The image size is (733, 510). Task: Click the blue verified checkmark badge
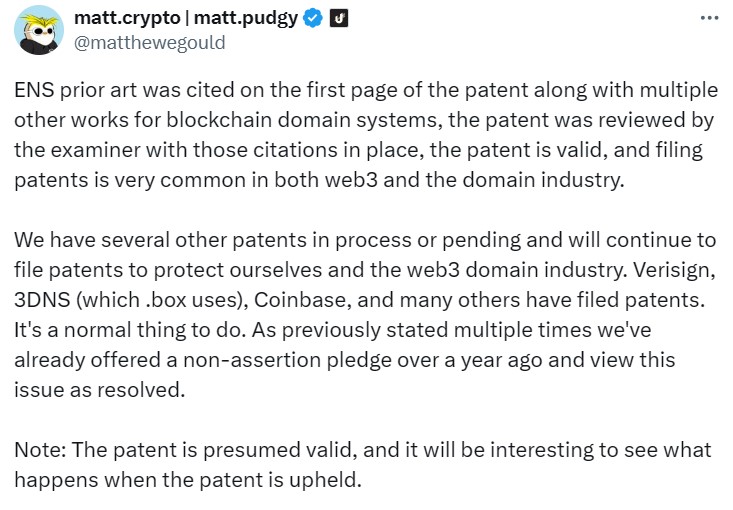tap(313, 19)
